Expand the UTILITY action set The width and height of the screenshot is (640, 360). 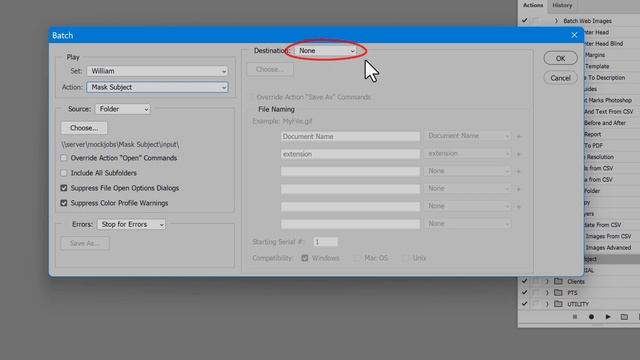547,304
